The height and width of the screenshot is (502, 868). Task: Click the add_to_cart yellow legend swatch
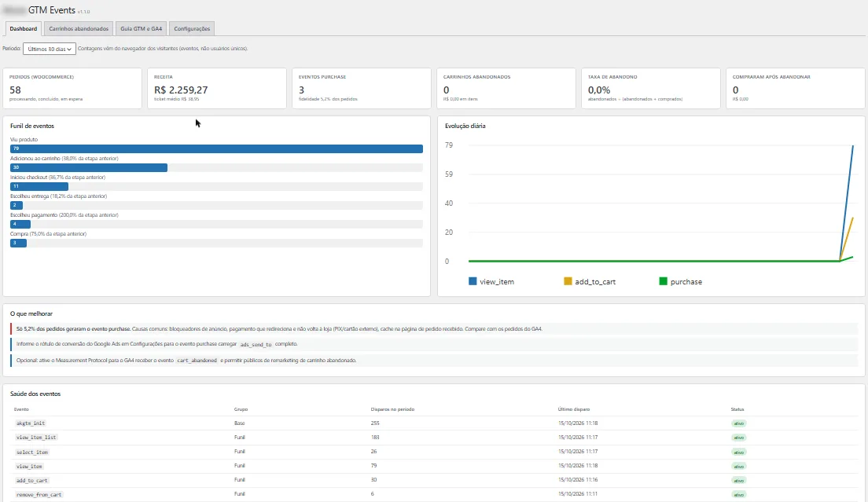(568, 281)
